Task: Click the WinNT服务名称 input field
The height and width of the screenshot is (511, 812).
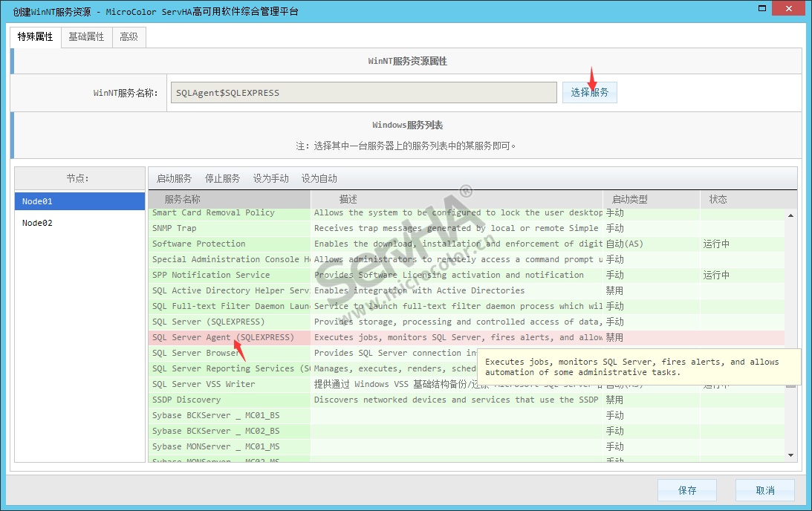Action: pyautogui.click(x=362, y=93)
